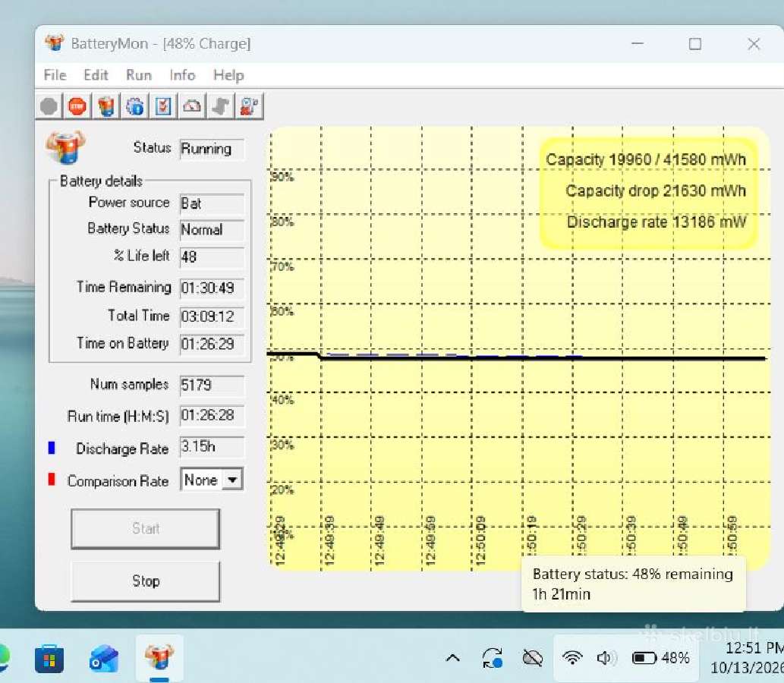784x683 pixels.
Task: Expand the Comparison Rate dropdown
Action: (232, 480)
